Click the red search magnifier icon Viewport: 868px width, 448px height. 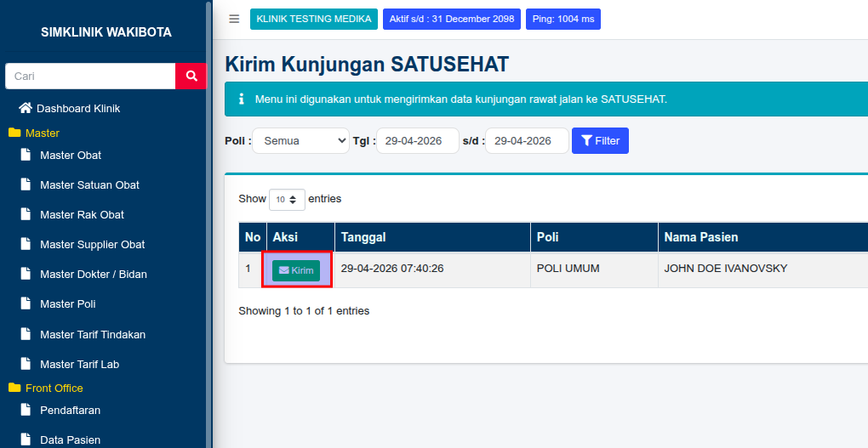(x=191, y=77)
